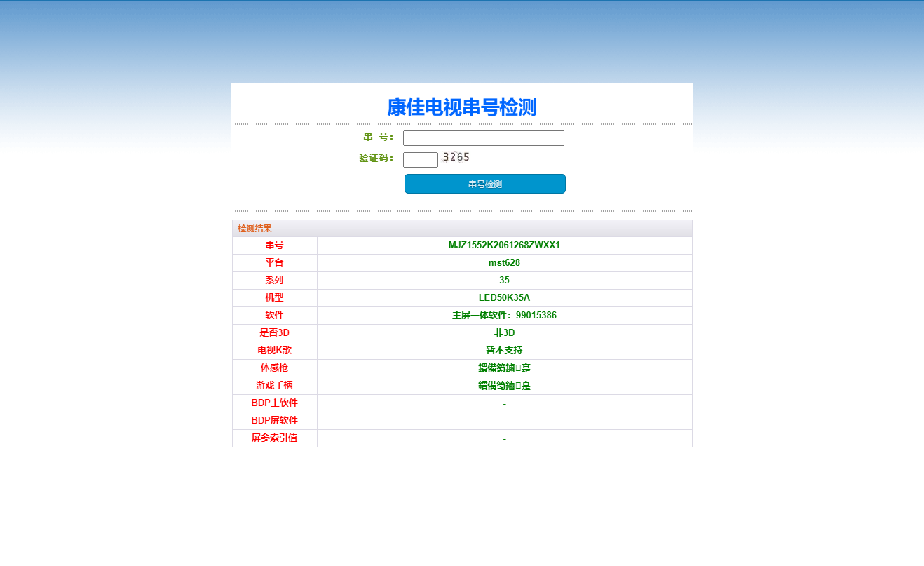Click the 检测结果 results header
The image size is (924, 566).
[254, 229]
